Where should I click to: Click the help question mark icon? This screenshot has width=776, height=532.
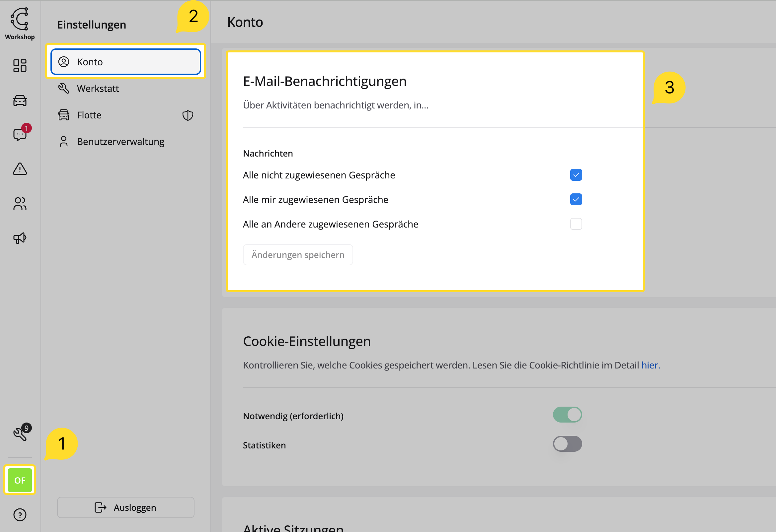pos(20,515)
